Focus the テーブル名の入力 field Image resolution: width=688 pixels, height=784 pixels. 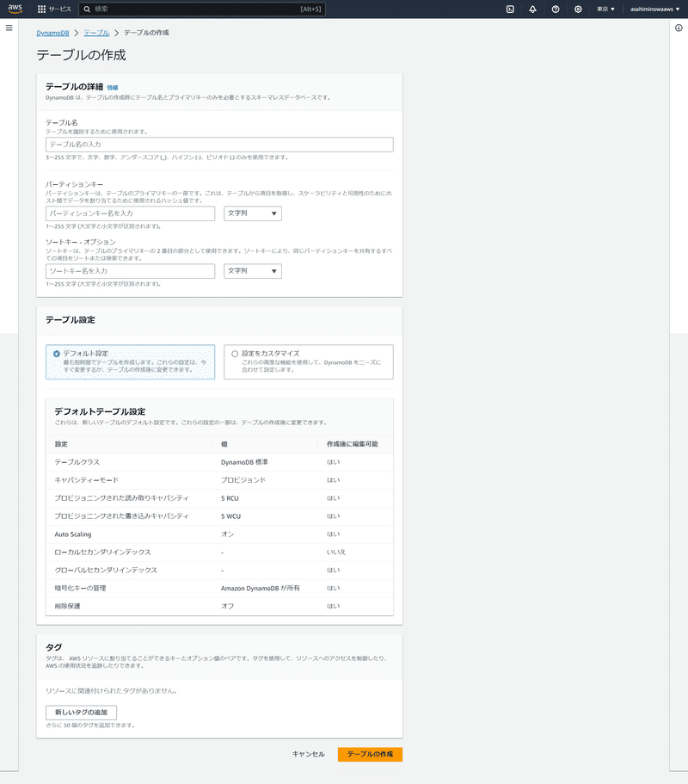click(219, 145)
